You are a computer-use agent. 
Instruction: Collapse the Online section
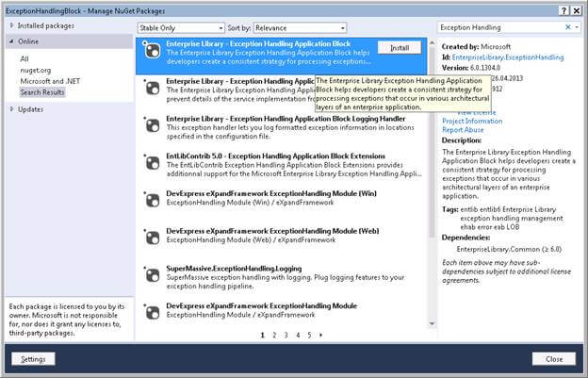11,41
